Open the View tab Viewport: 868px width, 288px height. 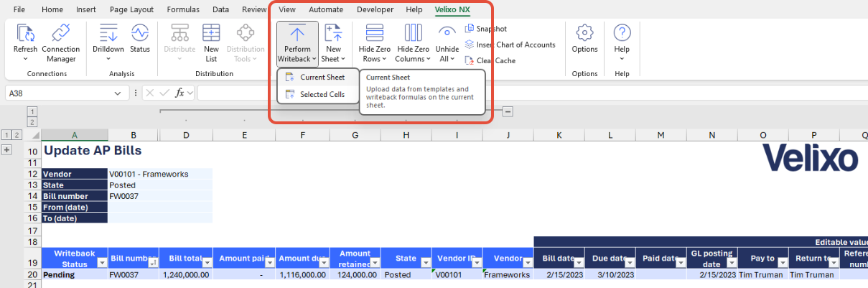point(287,9)
